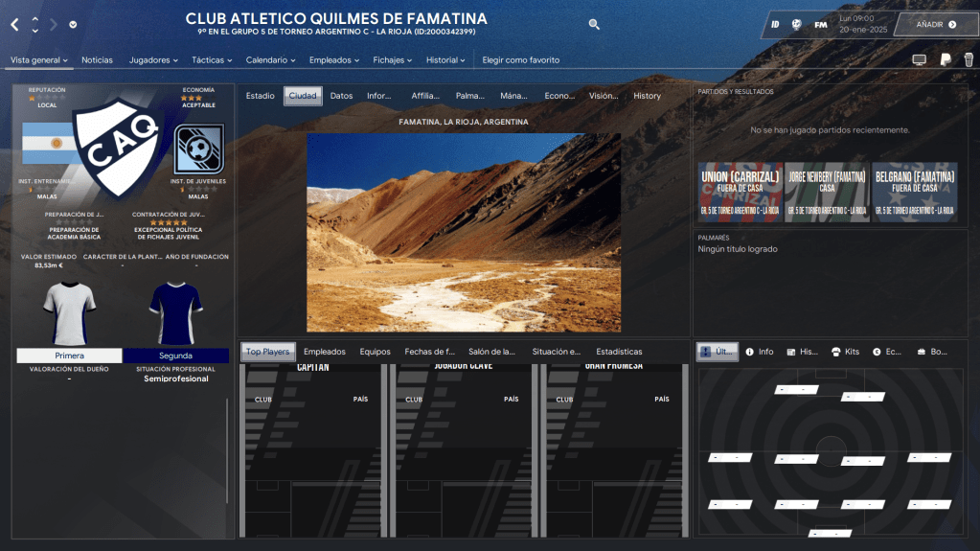The width and height of the screenshot is (980, 551).
Task: Click the Famatina landscape city photo
Action: [x=463, y=232]
